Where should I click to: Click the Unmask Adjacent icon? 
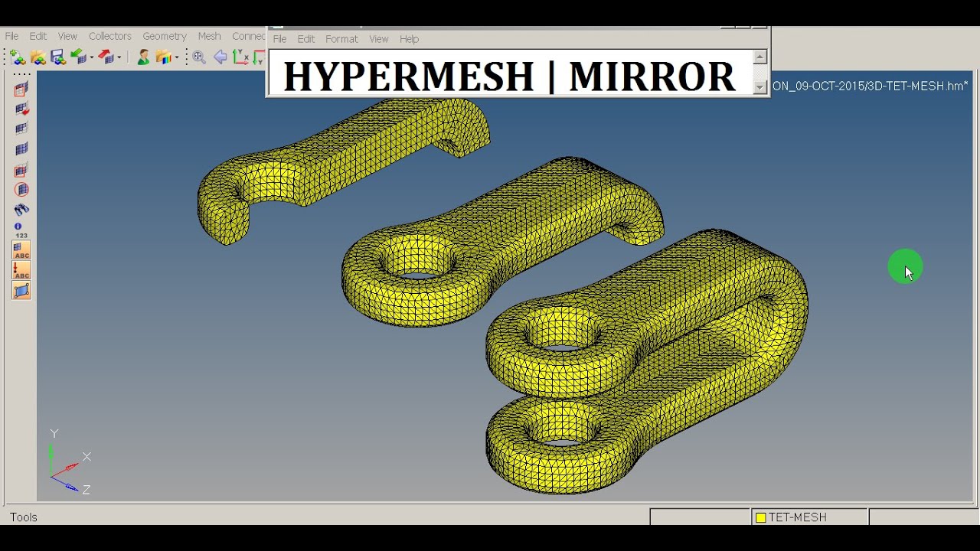click(21, 129)
